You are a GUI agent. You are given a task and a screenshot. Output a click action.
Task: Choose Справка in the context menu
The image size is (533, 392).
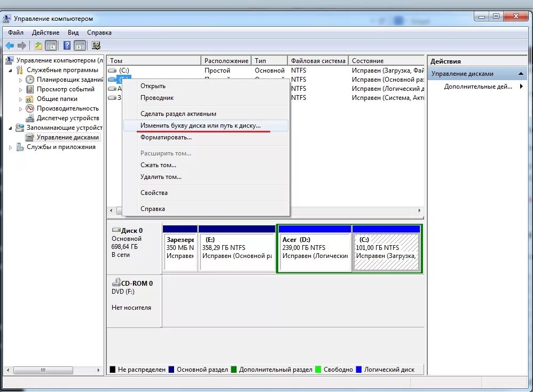tap(206, 209)
